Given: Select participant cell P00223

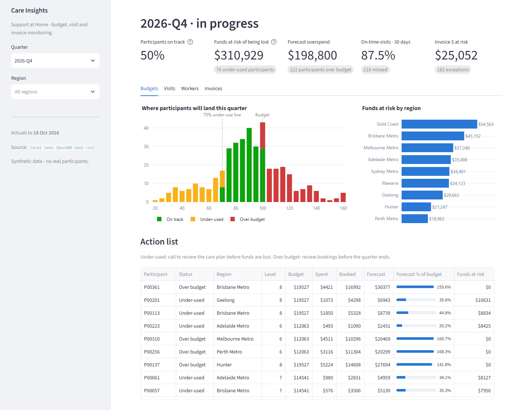Looking at the screenshot, I should 158,326.
